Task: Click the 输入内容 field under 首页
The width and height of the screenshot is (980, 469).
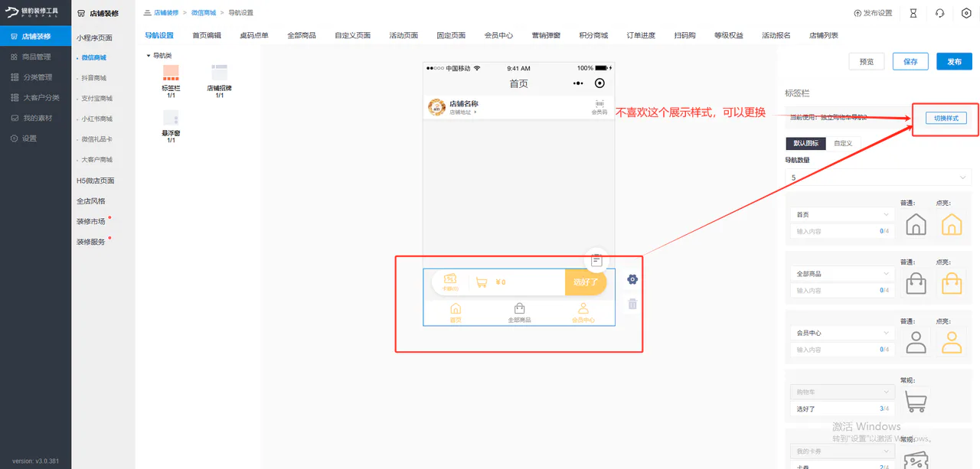Action: 842,231
